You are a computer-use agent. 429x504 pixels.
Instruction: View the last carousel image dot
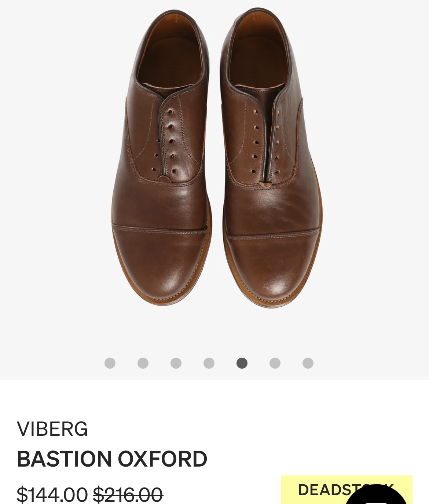pos(308,363)
